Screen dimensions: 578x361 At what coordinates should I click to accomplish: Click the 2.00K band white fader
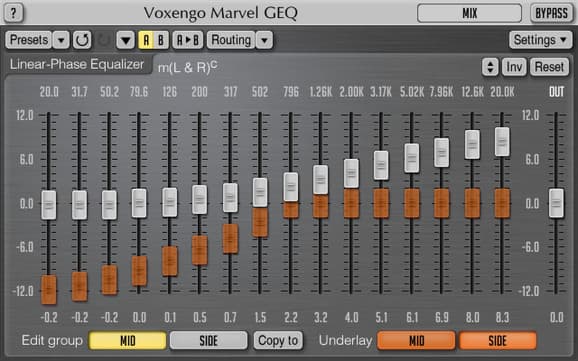tap(351, 173)
